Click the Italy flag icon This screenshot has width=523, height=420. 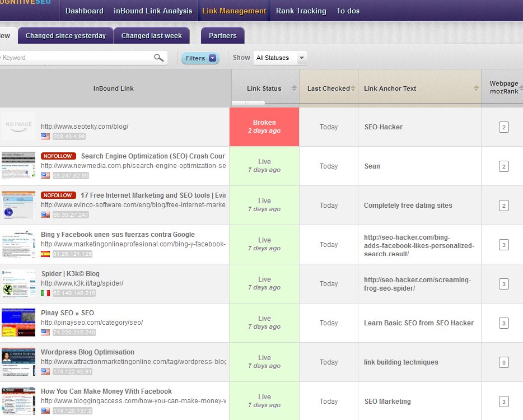(45, 293)
